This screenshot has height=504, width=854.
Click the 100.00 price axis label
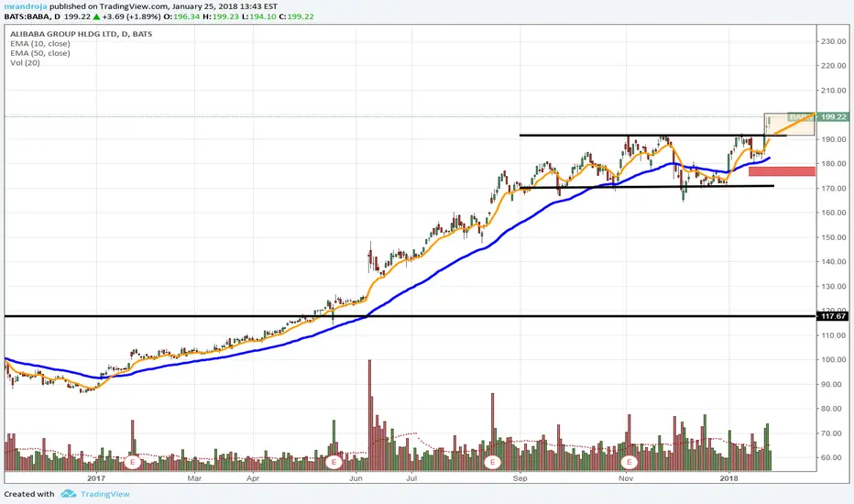click(834, 360)
